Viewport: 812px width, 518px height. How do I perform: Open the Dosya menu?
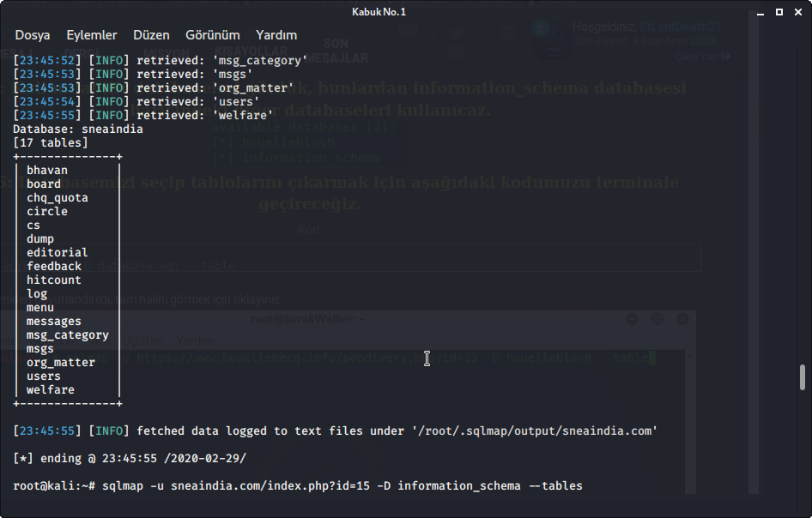(33, 35)
